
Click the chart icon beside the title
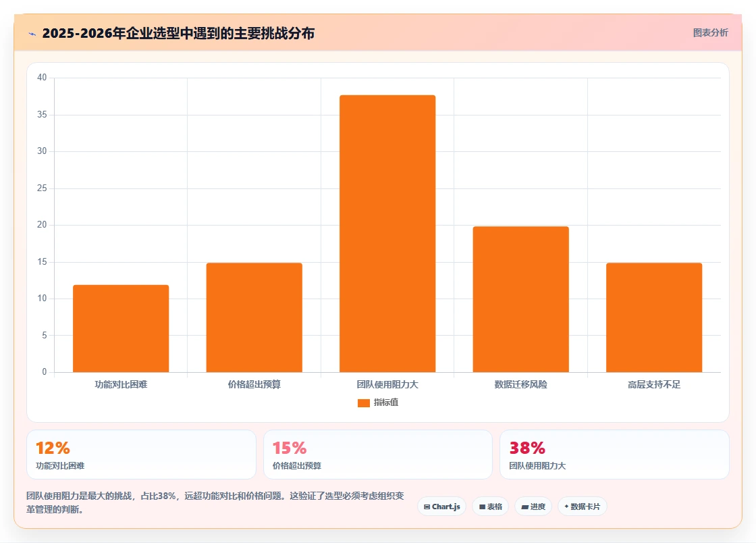click(32, 34)
